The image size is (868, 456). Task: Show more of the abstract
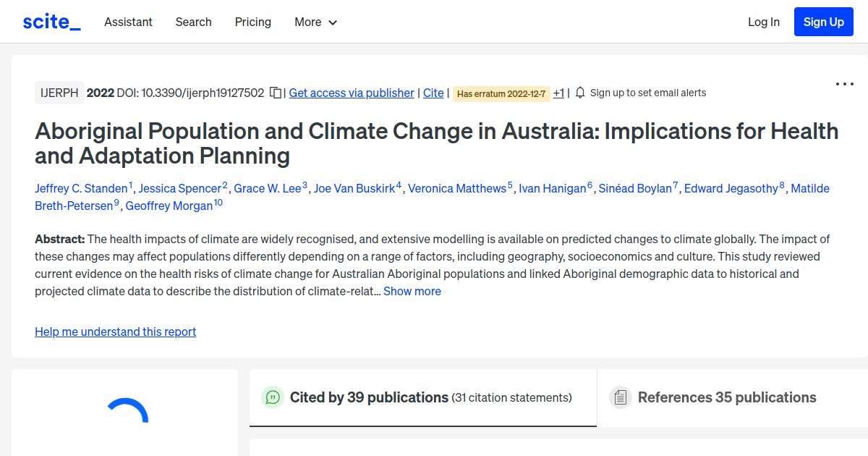pyautogui.click(x=412, y=291)
